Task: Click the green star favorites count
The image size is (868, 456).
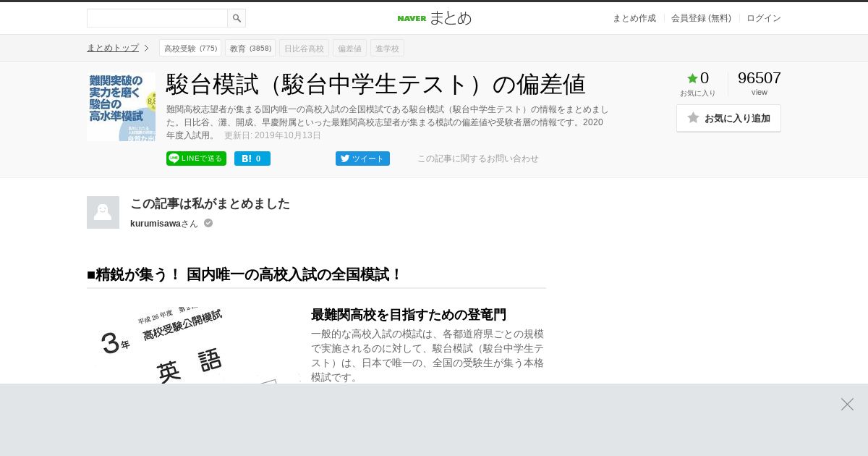Action: click(x=698, y=78)
